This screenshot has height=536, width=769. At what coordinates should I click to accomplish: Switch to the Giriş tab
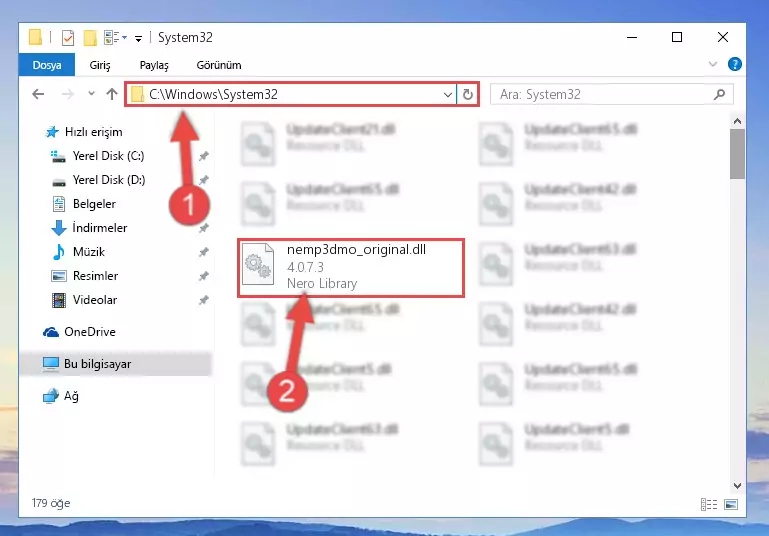pos(100,65)
